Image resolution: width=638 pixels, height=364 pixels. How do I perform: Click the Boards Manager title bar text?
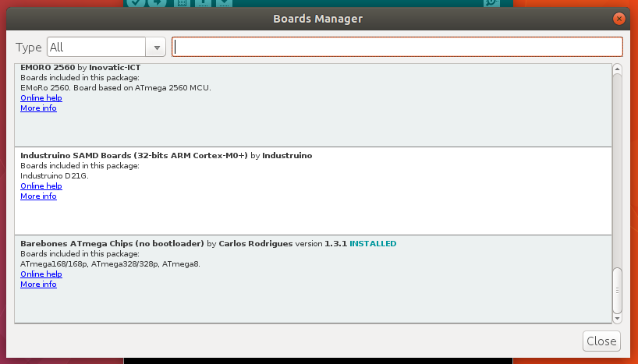(x=317, y=19)
